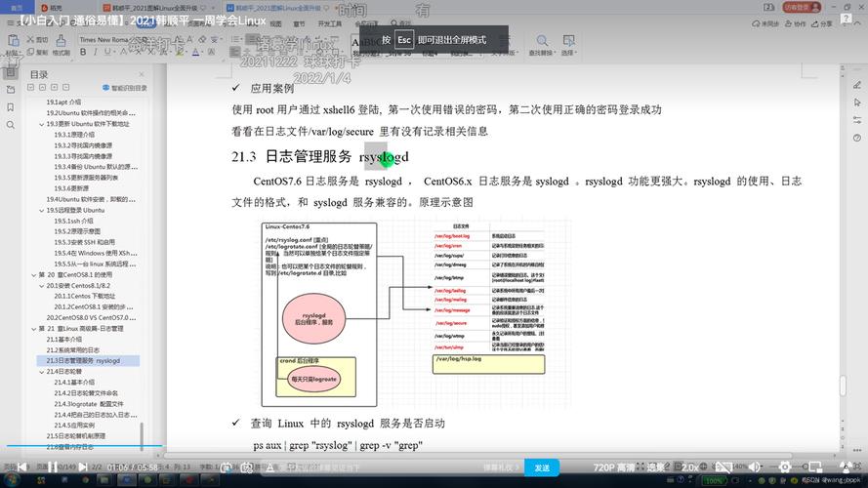Click the pen icon in right sidebar
The height and width of the screenshot is (488, 868).
(x=857, y=85)
